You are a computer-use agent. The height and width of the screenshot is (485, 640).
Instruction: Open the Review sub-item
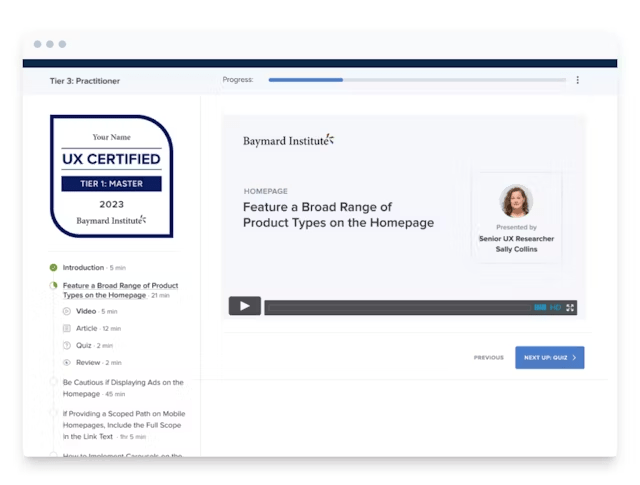(x=99, y=363)
